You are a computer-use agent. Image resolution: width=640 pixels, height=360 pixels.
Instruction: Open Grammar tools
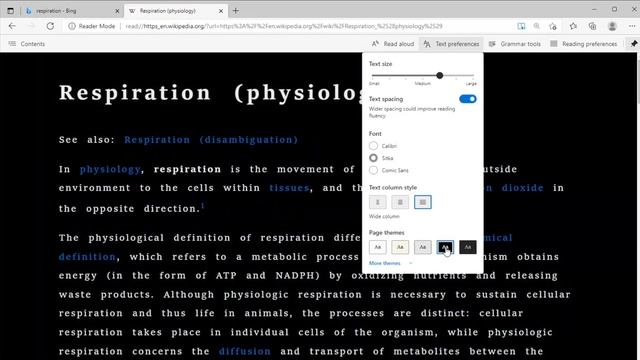(x=515, y=44)
